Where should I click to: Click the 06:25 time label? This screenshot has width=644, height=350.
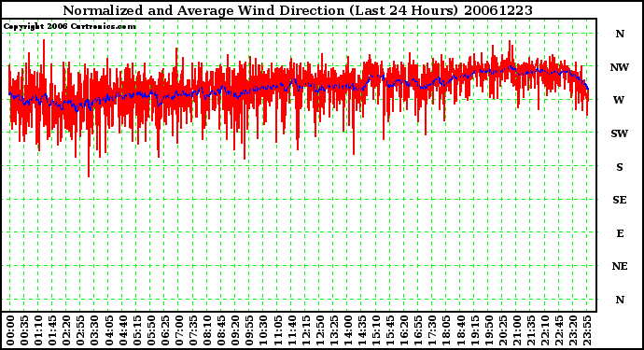(x=164, y=330)
